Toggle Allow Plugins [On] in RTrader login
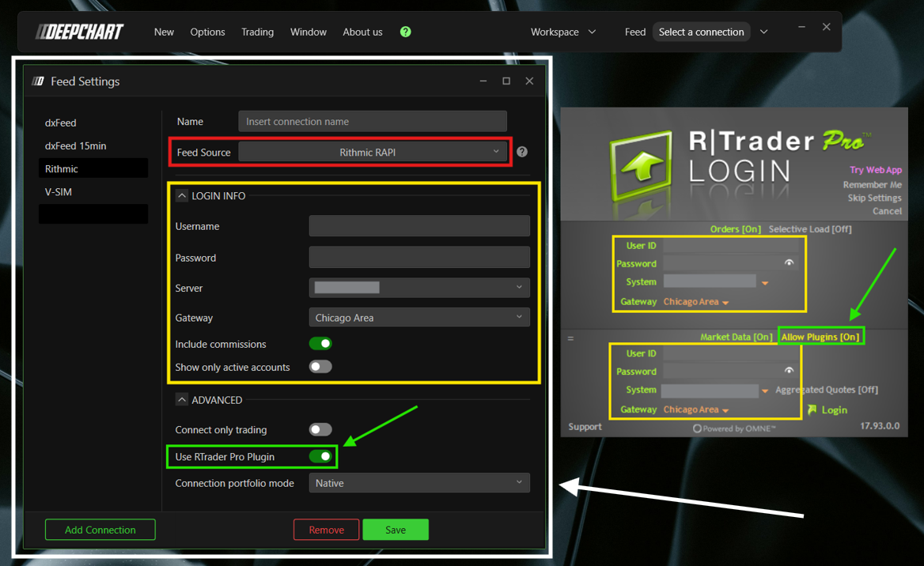 click(820, 337)
